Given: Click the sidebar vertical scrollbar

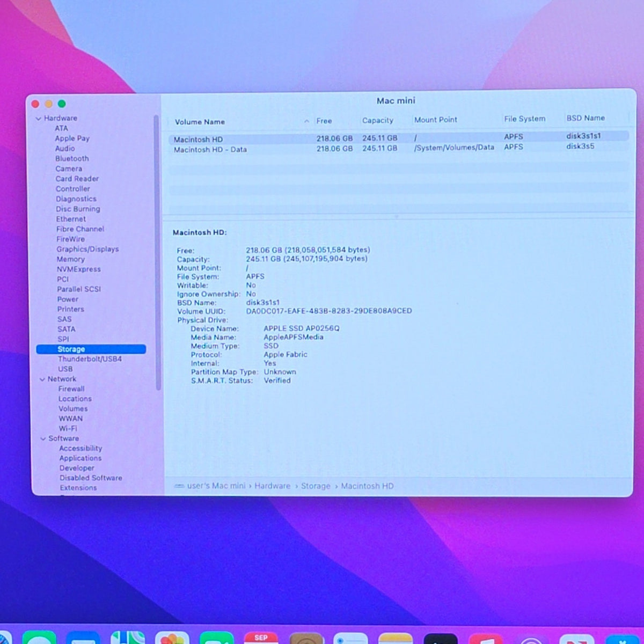Looking at the screenshot, I should coord(157,252).
